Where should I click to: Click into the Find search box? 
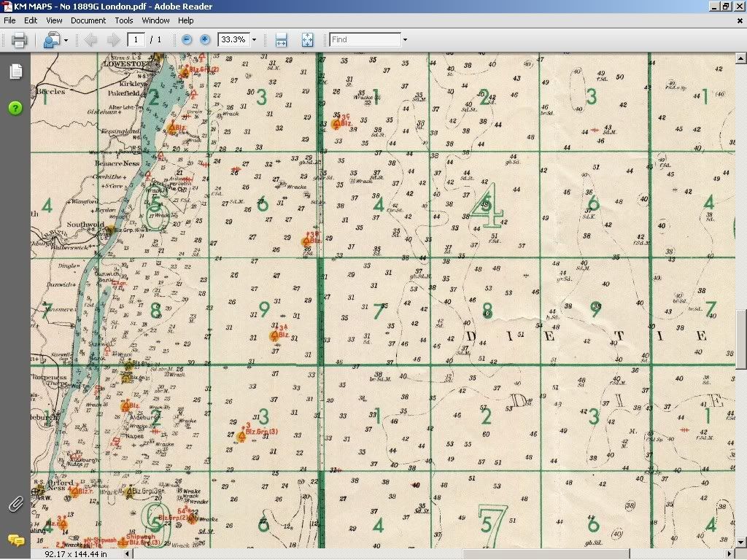pos(365,39)
